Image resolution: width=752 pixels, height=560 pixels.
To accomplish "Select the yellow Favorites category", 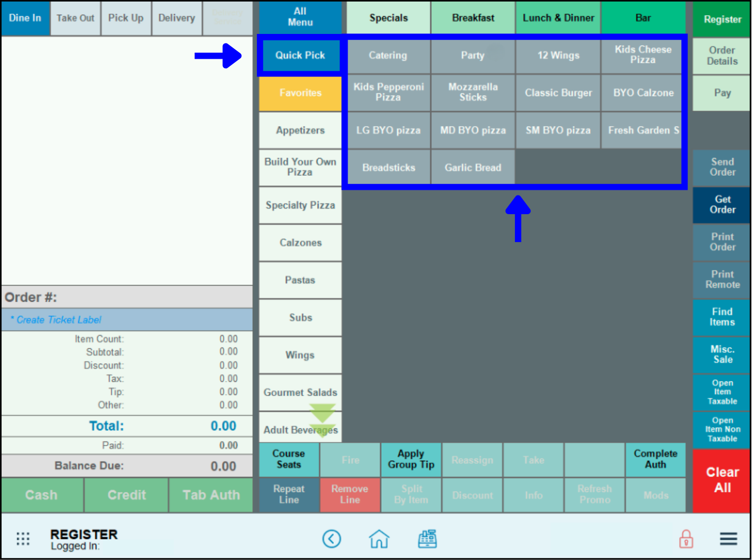I will click(x=300, y=93).
